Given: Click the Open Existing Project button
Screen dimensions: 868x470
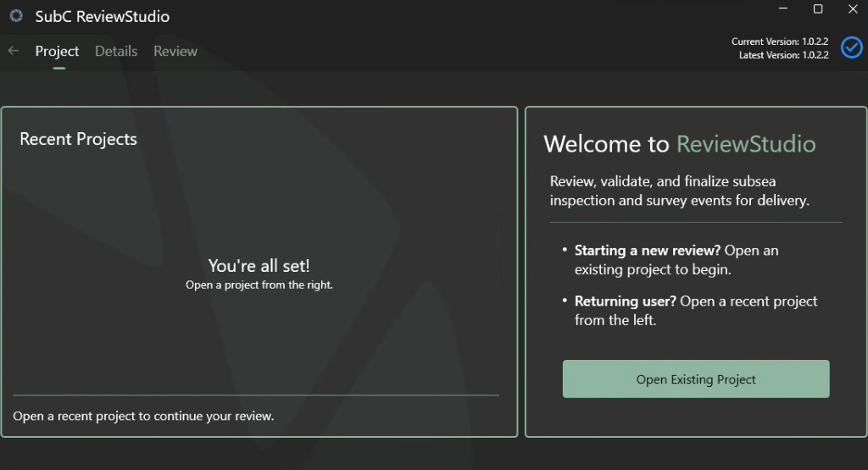Looking at the screenshot, I should 696,379.
